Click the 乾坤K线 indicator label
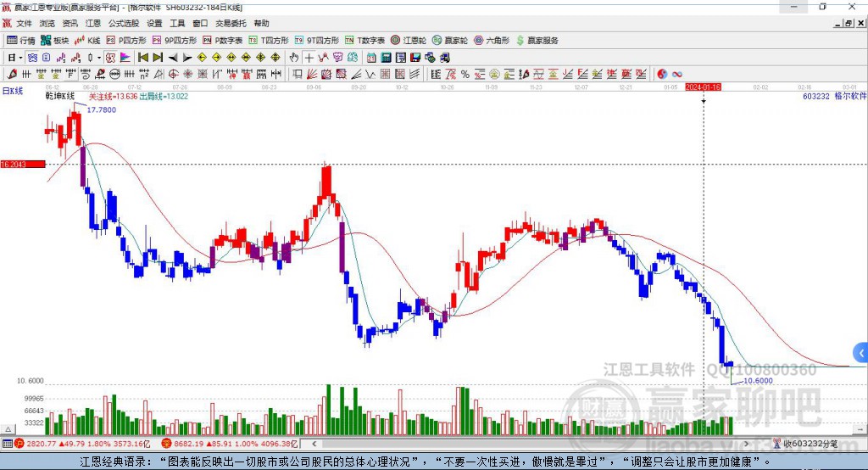 (60, 96)
